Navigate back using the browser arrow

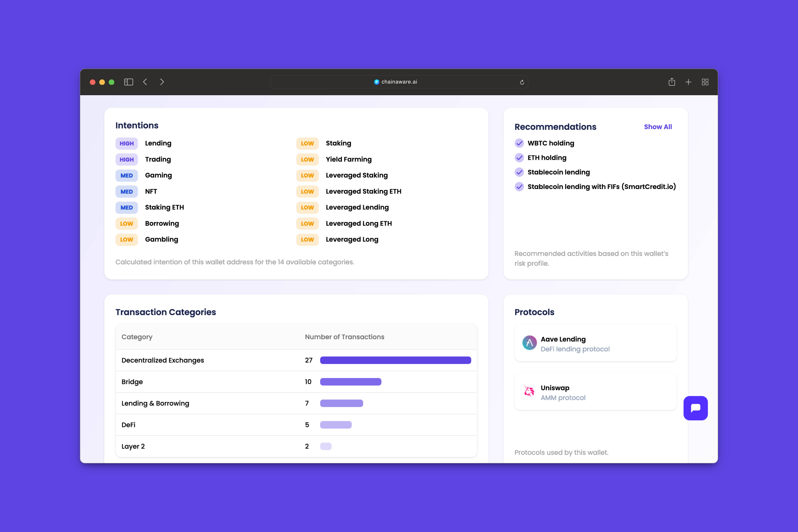[145, 82]
